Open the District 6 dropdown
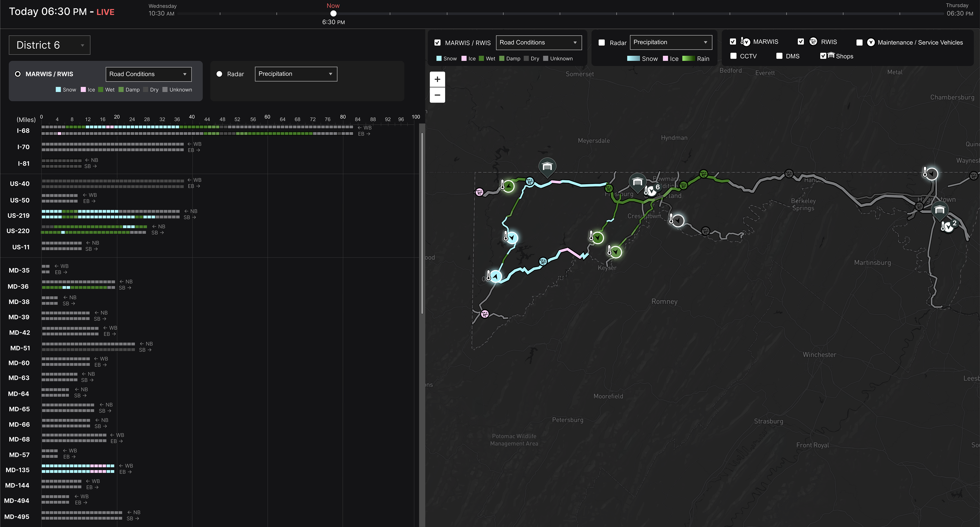Image resolution: width=980 pixels, height=527 pixels. coord(50,45)
